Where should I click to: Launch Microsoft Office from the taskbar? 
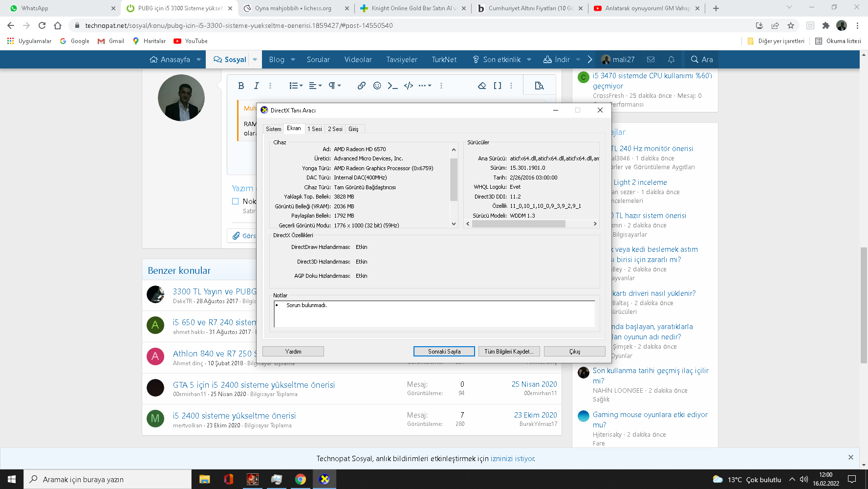(228, 479)
